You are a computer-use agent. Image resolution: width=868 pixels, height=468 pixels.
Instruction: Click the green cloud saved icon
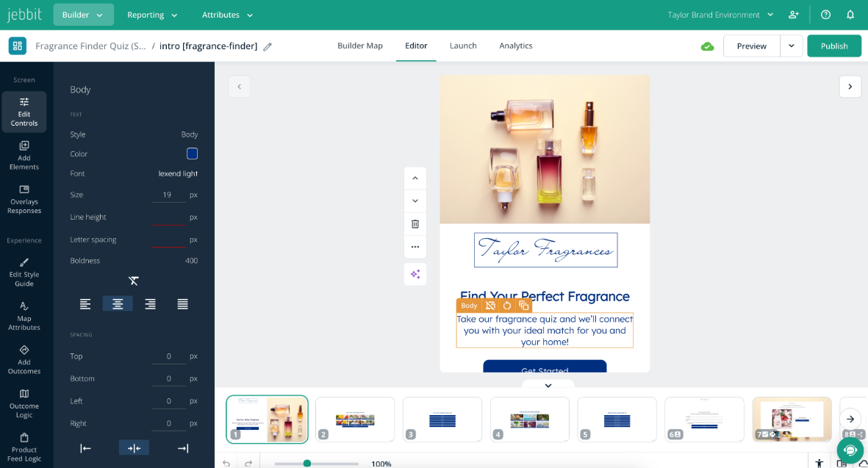pos(707,46)
